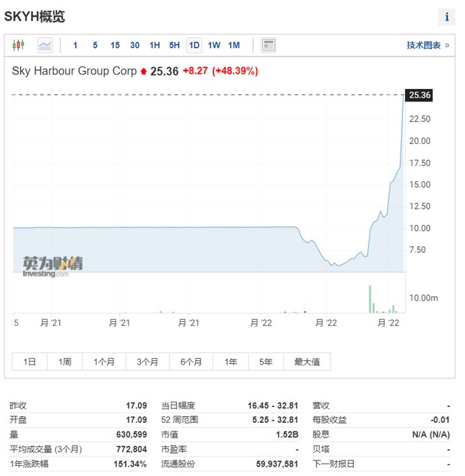Show the 1周 time range

pyautogui.click(x=65, y=362)
